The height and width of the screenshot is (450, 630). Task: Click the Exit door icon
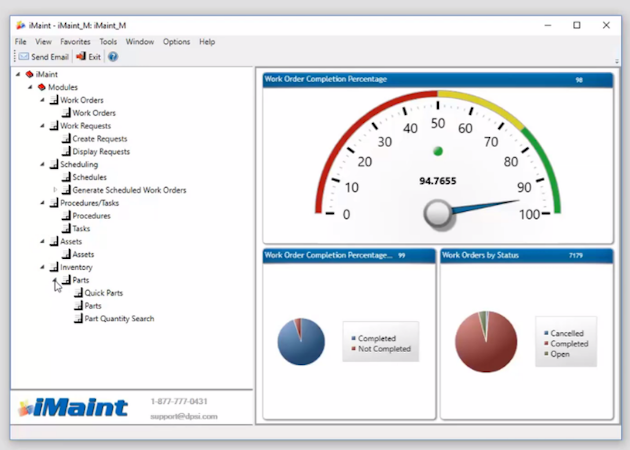[x=80, y=57]
